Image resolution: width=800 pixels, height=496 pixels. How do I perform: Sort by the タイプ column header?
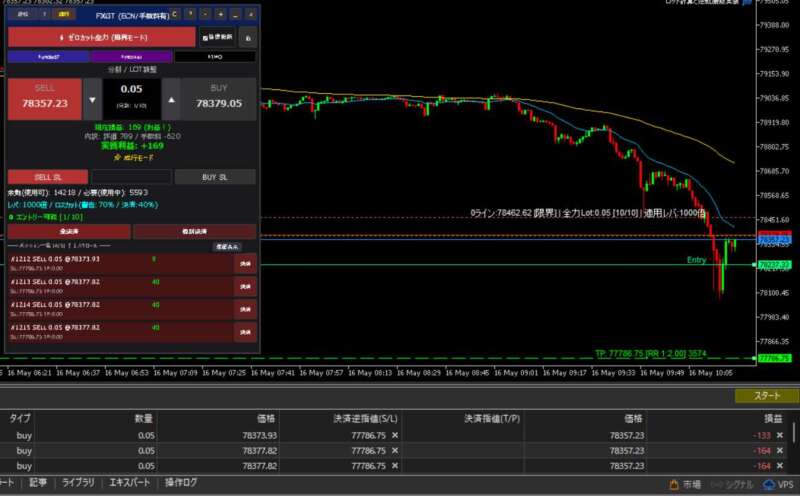click(x=20, y=418)
